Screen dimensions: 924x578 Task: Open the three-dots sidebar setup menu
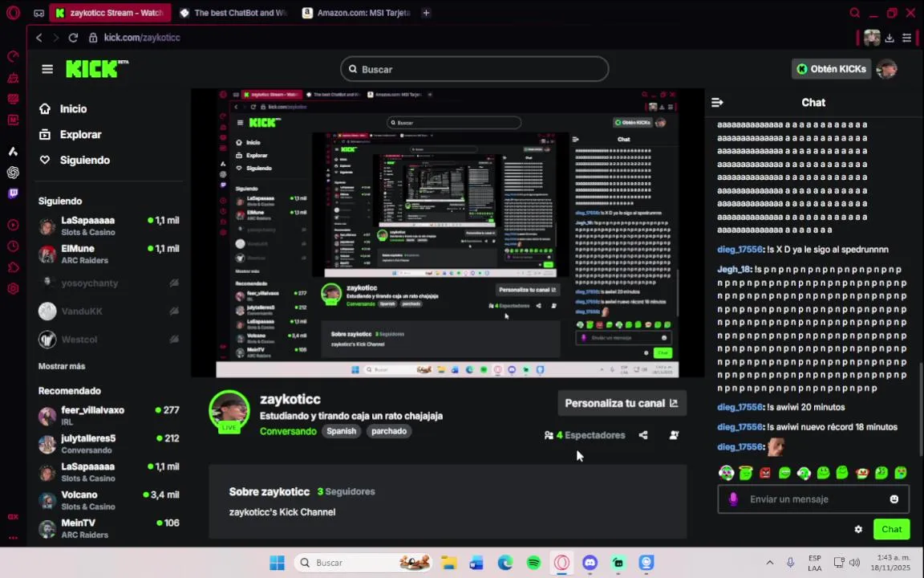13,538
